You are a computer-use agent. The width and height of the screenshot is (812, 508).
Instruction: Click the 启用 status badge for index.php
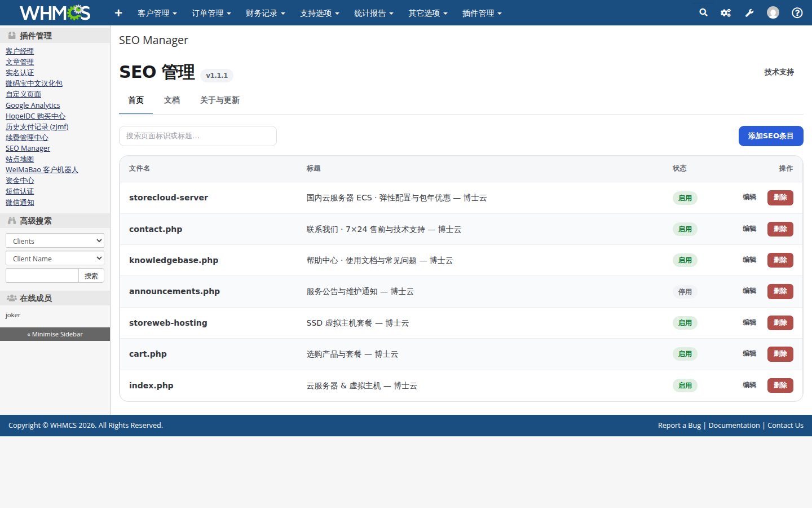685,386
